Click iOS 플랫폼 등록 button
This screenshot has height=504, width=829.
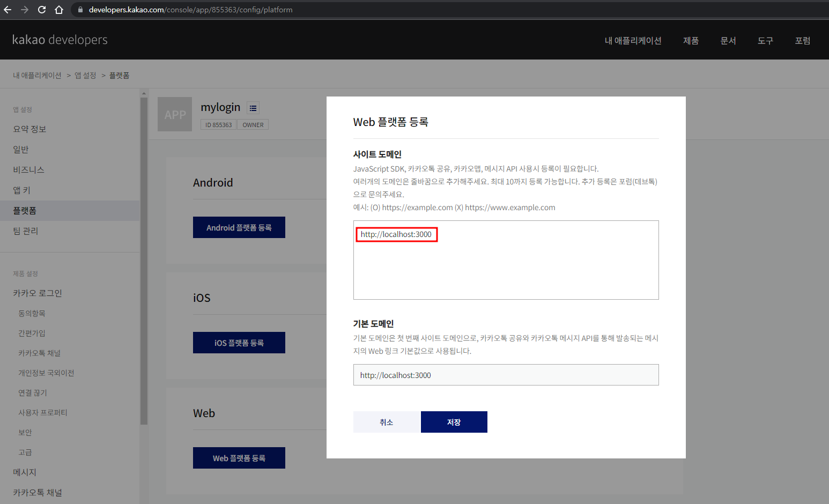(239, 343)
